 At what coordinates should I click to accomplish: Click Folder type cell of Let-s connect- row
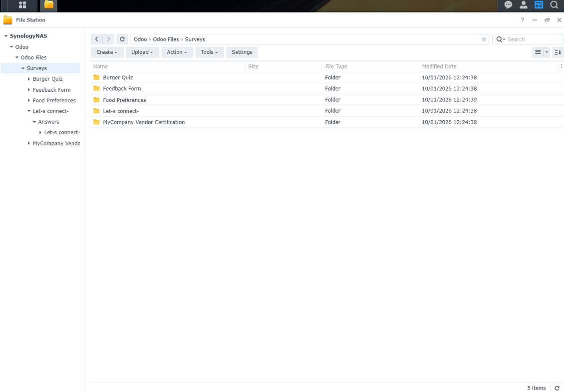(x=333, y=111)
